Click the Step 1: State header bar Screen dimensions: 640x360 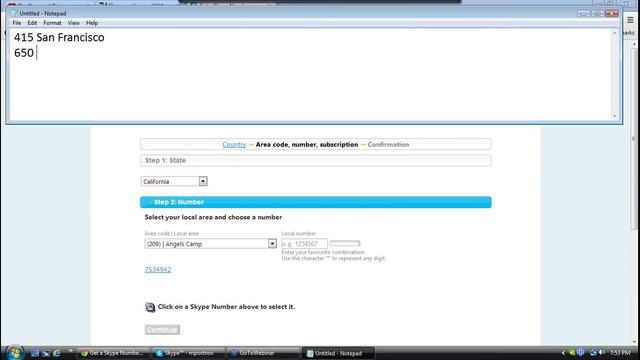tap(316, 160)
